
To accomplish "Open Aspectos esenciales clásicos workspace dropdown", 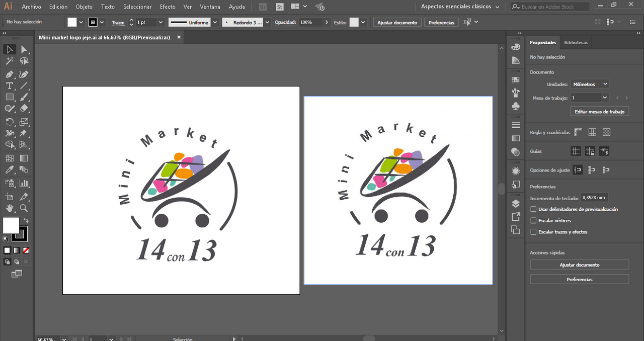I will coord(460,7).
